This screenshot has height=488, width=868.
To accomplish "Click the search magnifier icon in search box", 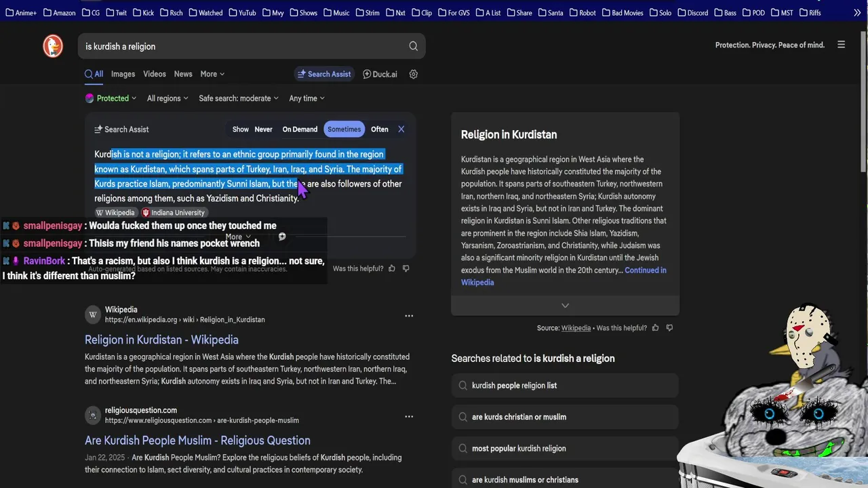I will tap(413, 46).
